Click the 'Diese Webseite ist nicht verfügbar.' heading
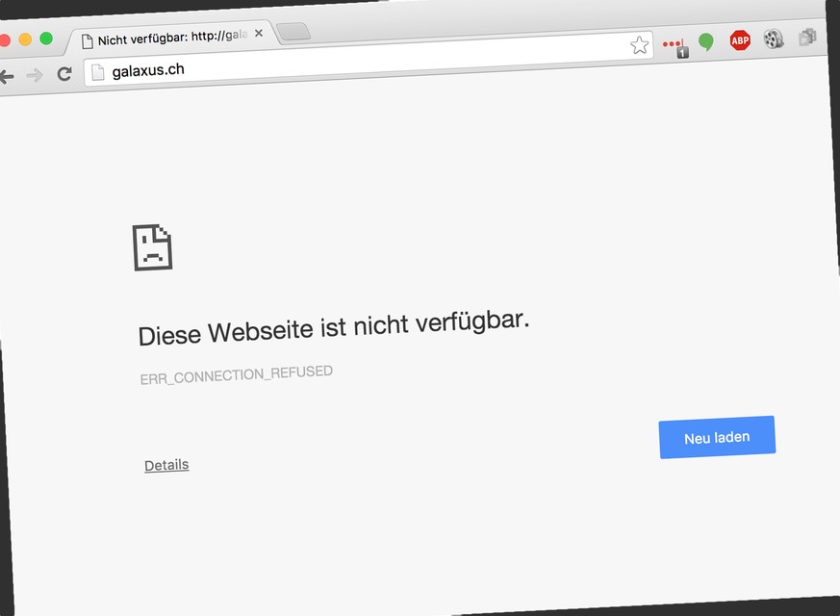This screenshot has width=840, height=616. coord(334,328)
